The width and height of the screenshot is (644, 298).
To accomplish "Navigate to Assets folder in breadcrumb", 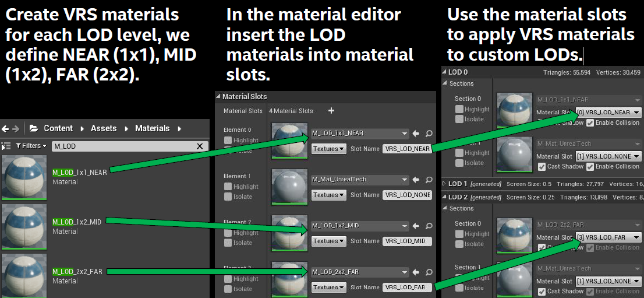I will click(x=104, y=128).
